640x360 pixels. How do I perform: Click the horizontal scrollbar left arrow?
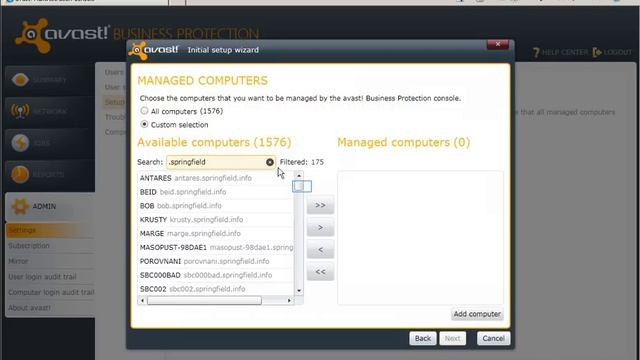point(142,301)
